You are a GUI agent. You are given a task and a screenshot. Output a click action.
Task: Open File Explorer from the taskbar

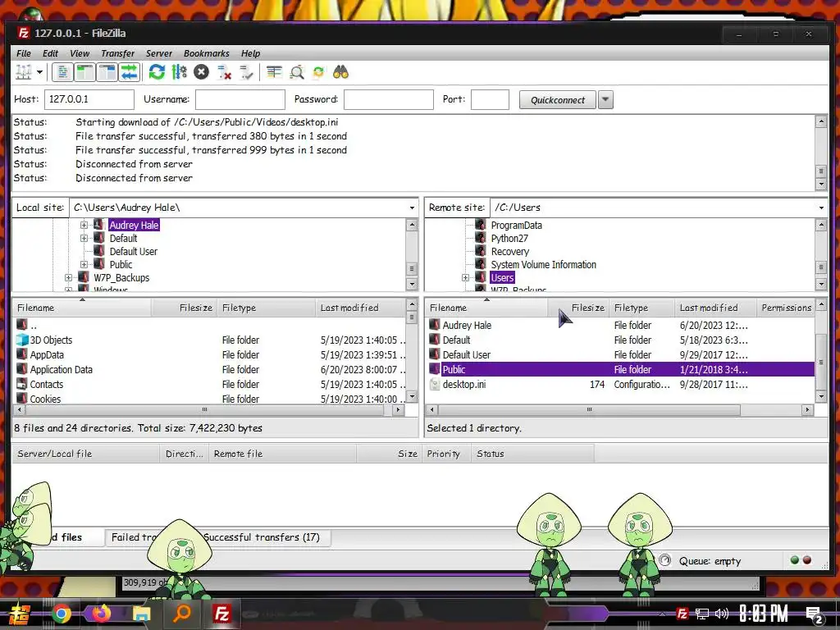[141, 614]
